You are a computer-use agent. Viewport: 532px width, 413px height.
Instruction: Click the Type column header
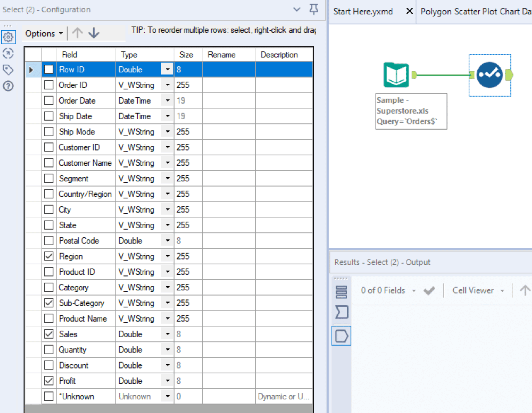point(145,54)
